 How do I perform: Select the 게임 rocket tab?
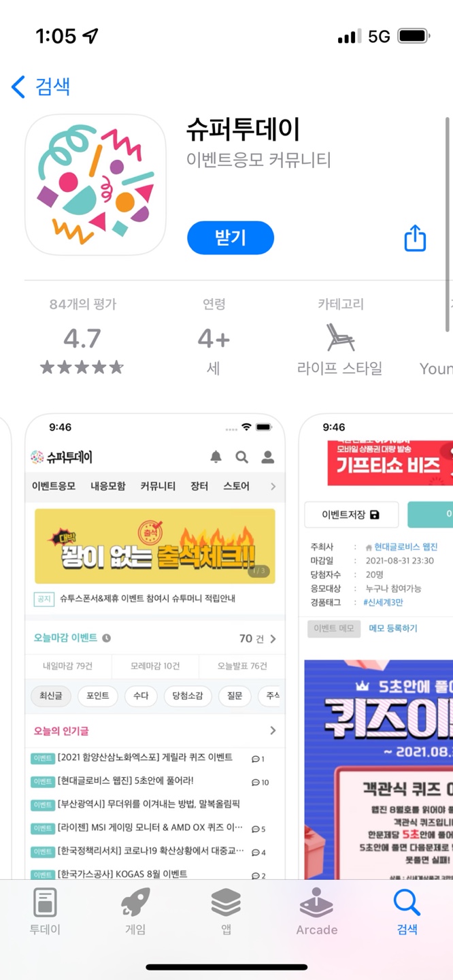pos(135,912)
